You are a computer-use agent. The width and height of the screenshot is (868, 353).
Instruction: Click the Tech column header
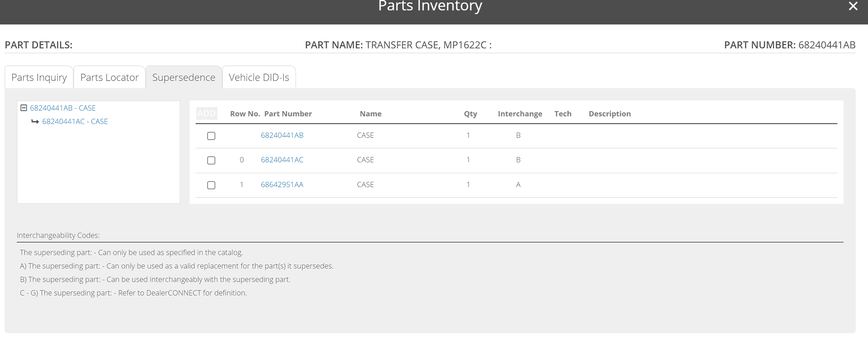pyautogui.click(x=563, y=114)
